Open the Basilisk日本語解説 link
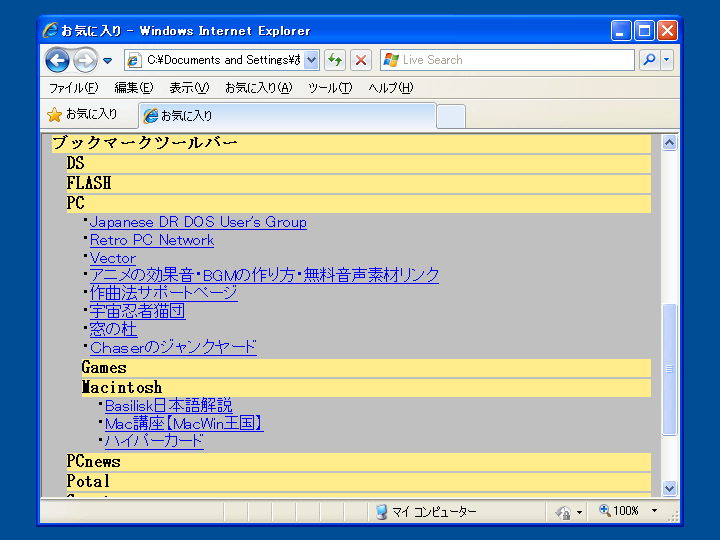Screen dimensions: 720x540 tap(169, 406)
